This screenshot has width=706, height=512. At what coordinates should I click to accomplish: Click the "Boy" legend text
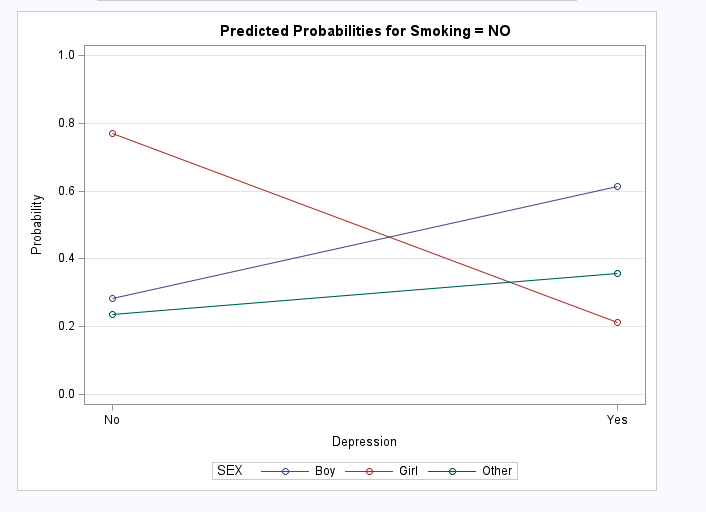click(x=325, y=471)
